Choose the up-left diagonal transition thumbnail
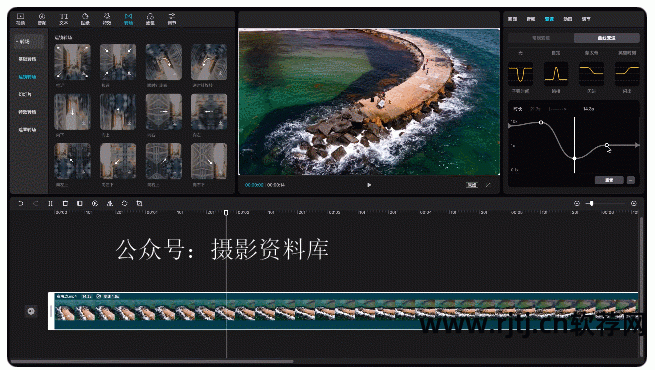 [72, 161]
